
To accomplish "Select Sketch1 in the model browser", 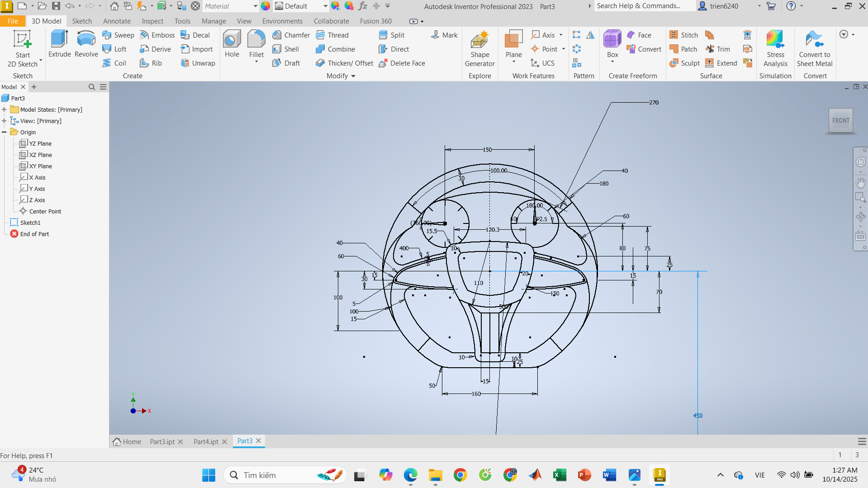I will pos(30,223).
